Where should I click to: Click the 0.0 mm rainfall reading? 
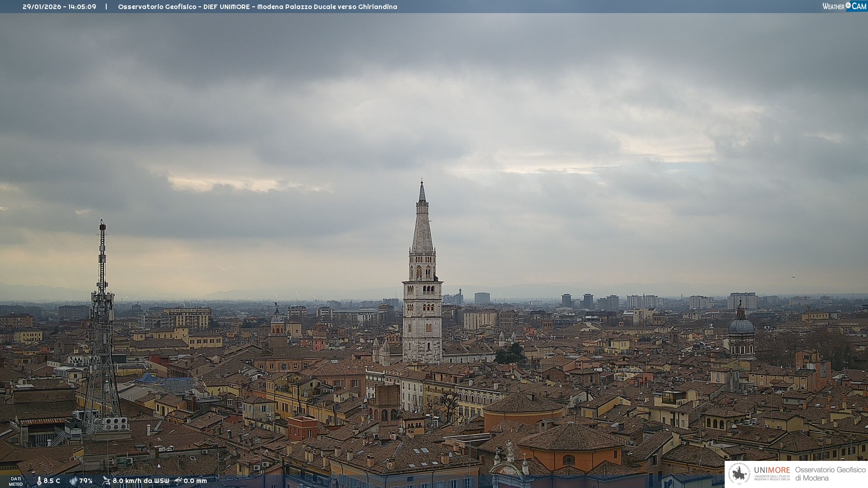click(x=195, y=481)
